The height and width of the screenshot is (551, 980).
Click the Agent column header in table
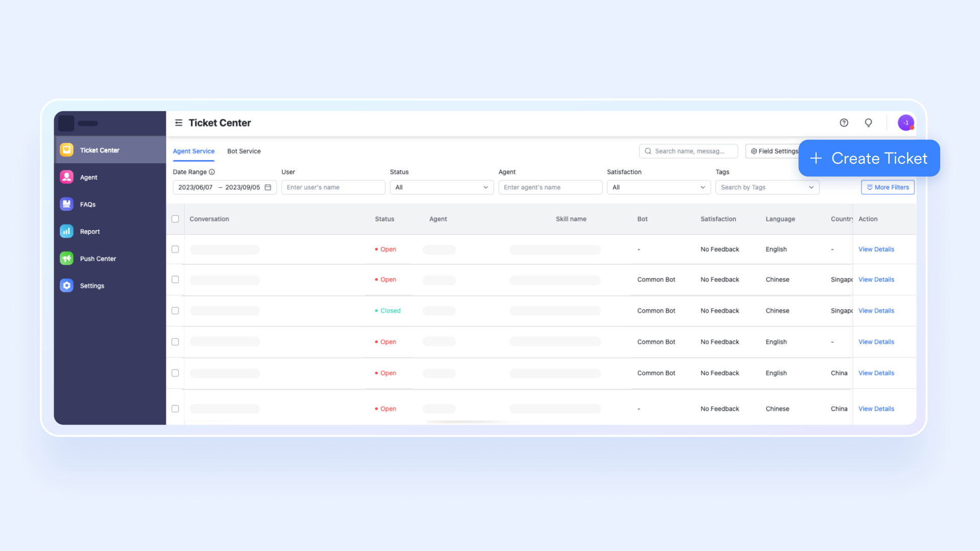click(x=438, y=219)
